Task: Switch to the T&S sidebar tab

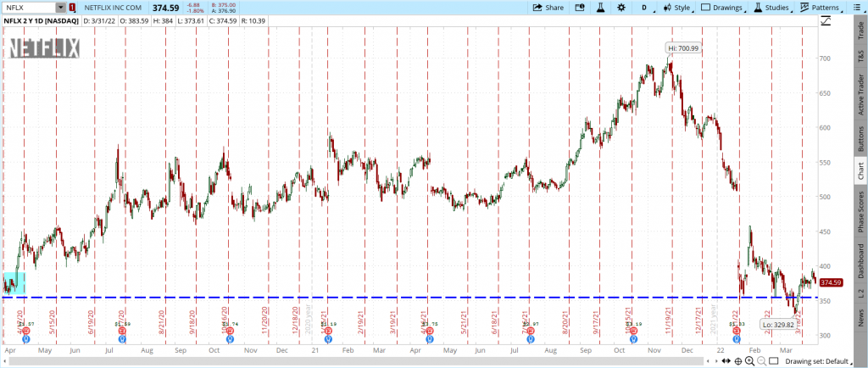Action: [861, 57]
